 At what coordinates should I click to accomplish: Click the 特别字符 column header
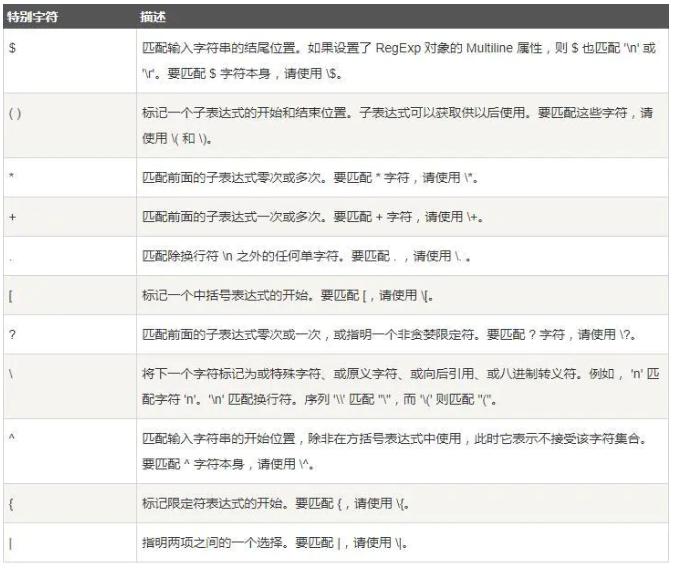coord(29,18)
